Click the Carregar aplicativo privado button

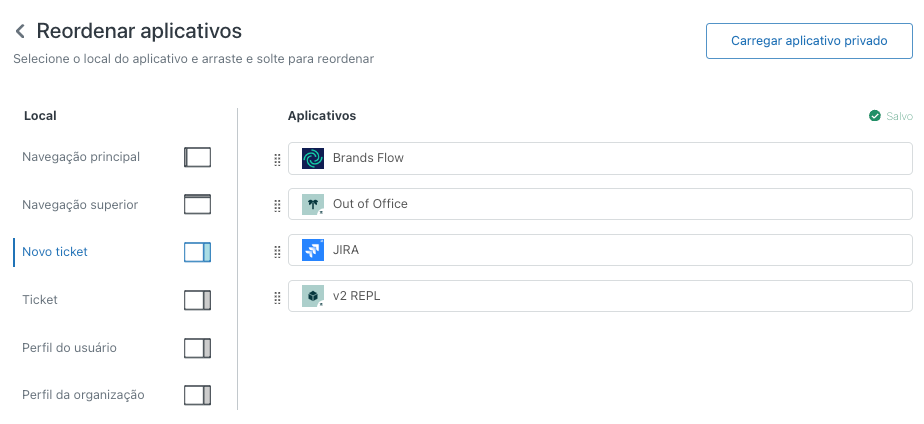[x=809, y=41]
